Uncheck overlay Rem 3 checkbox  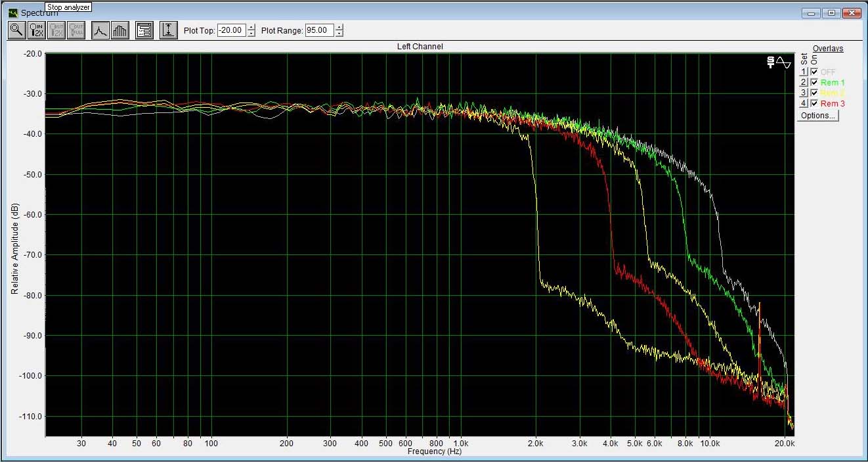(x=814, y=103)
